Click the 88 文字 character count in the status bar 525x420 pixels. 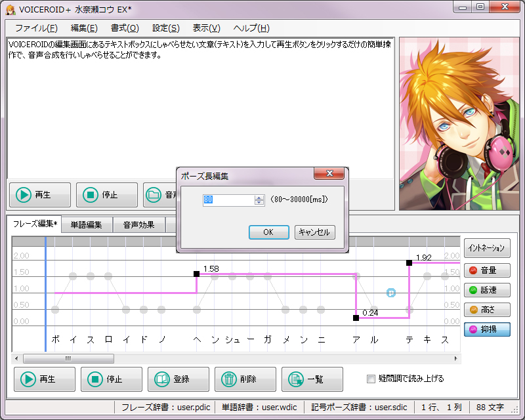point(490,408)
